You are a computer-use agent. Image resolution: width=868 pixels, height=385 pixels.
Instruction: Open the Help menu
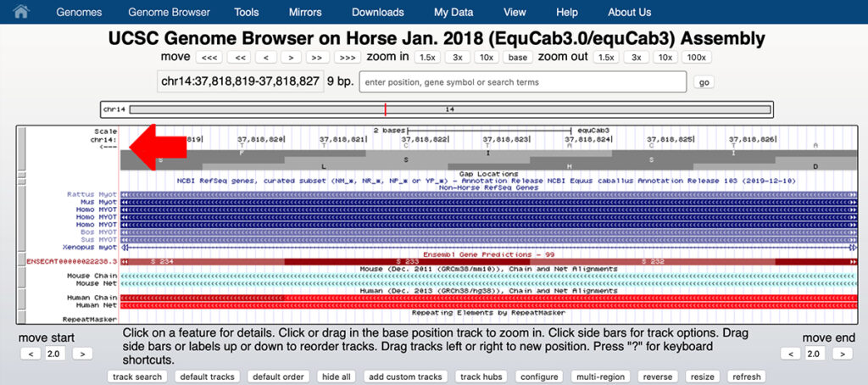pyautogui.click(x=567, y=12)
